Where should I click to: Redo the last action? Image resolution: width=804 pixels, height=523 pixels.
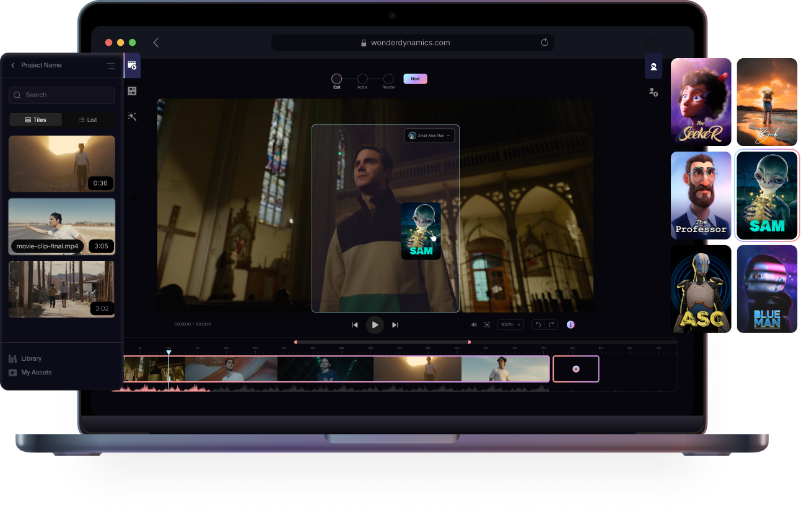tap(551, 325)
